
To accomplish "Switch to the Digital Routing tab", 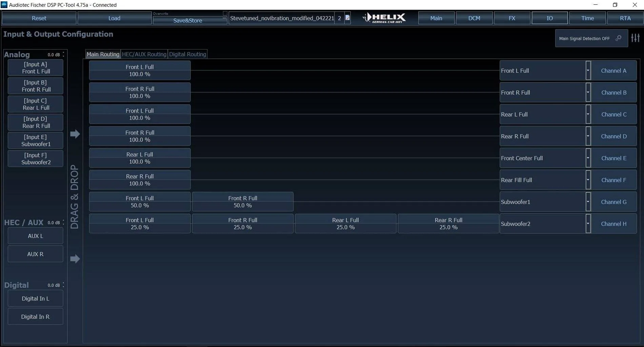I will coord(187,54).
